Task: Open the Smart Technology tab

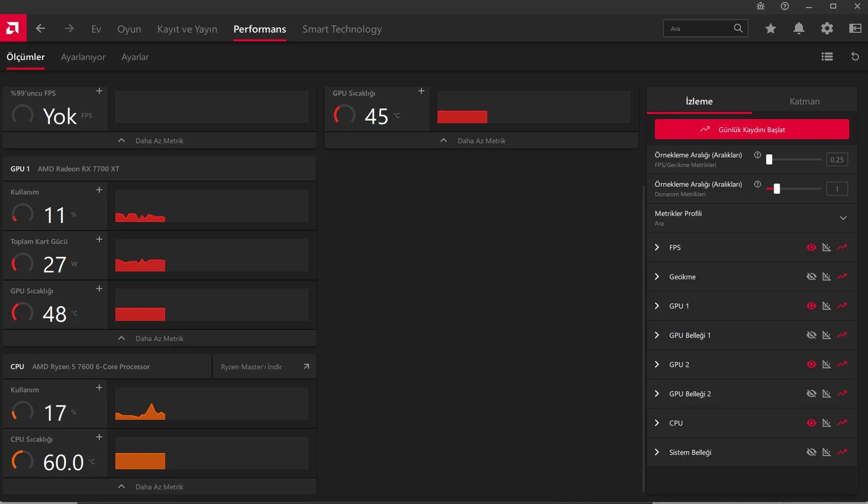Action: [342, 29]
